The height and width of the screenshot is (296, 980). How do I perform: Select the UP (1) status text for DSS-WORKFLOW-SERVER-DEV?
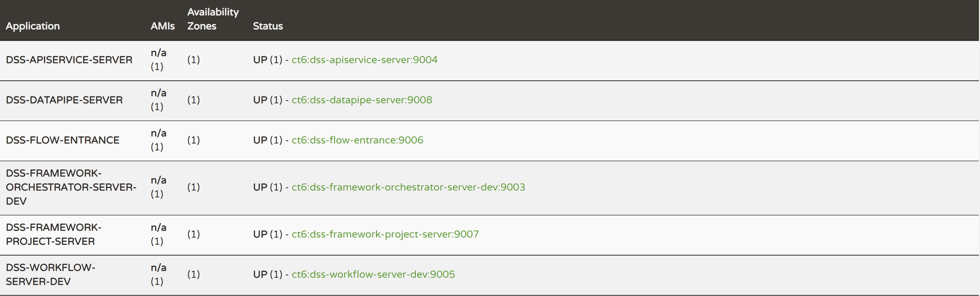pyautogui.click(x=268, y=274)
